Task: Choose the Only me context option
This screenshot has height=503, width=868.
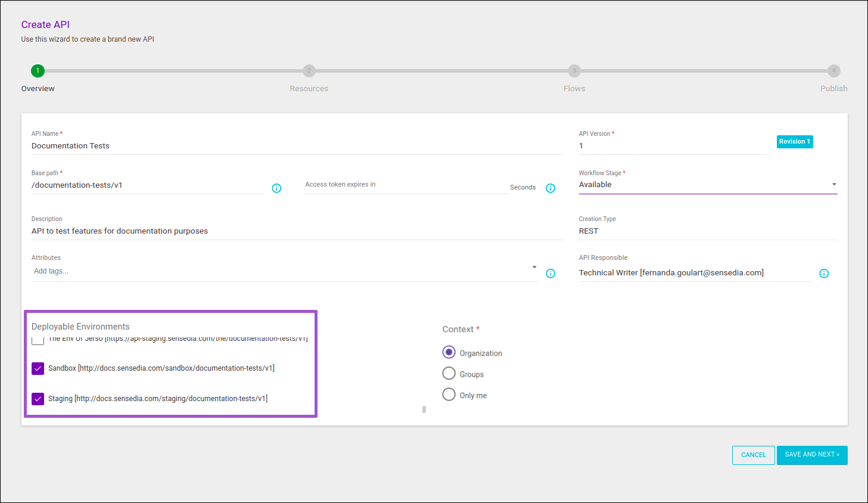Action: 449,394
